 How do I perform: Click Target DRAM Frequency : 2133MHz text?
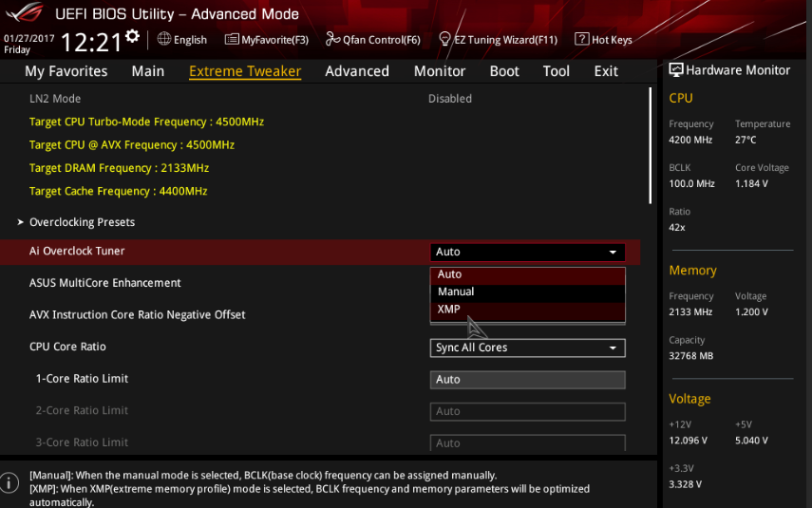(119, 168)
